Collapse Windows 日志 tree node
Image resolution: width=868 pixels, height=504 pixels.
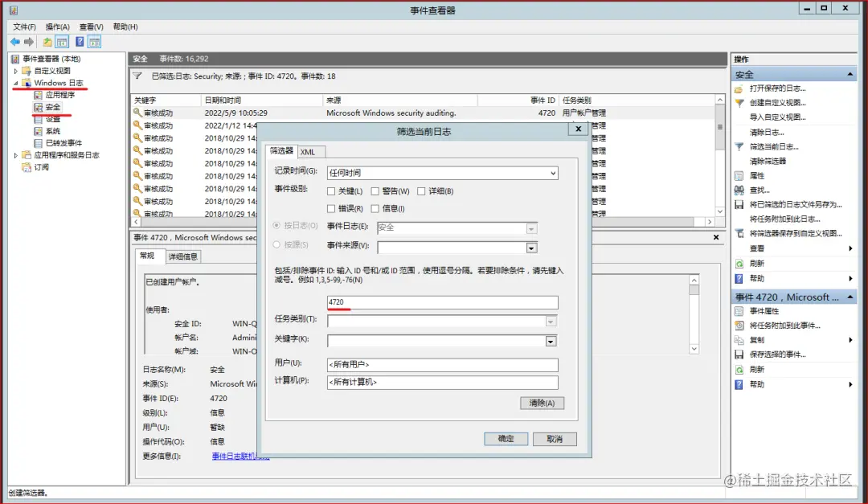point(15,83)
